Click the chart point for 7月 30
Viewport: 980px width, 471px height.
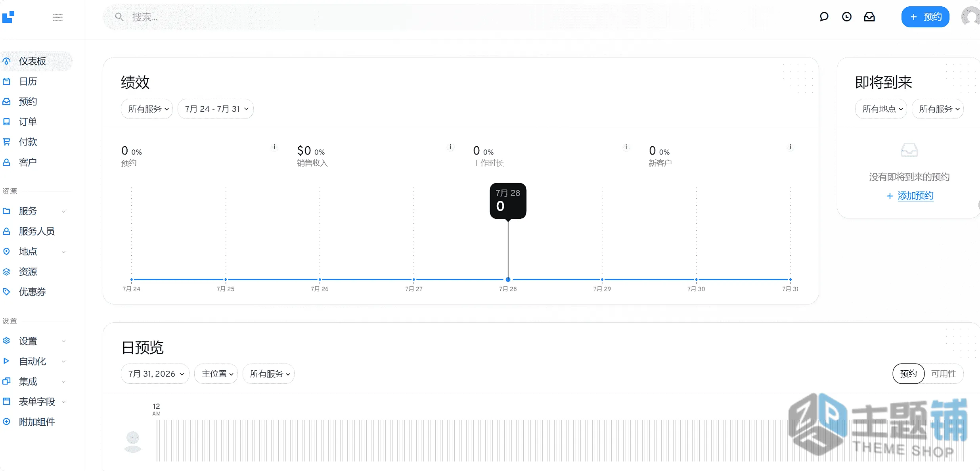[696, 280]
